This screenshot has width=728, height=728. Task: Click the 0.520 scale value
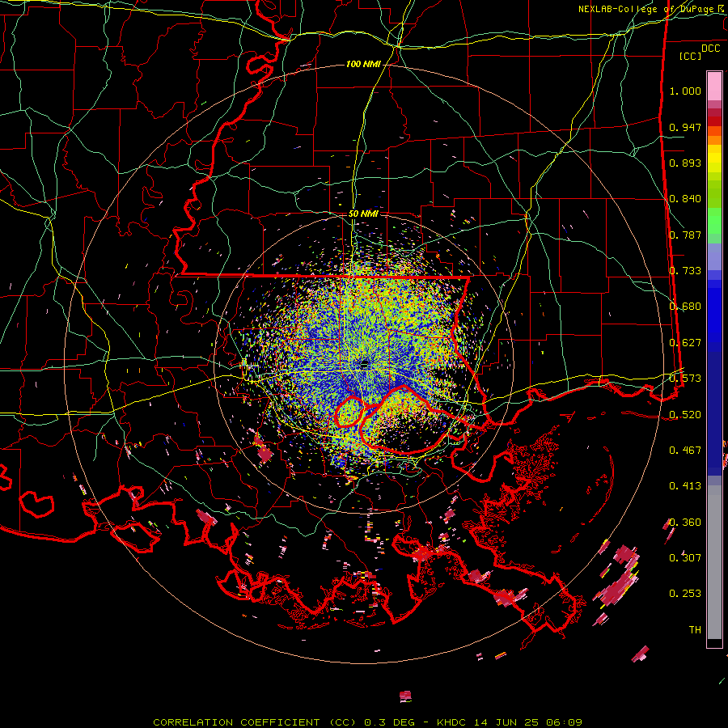[x=685, y=414]
